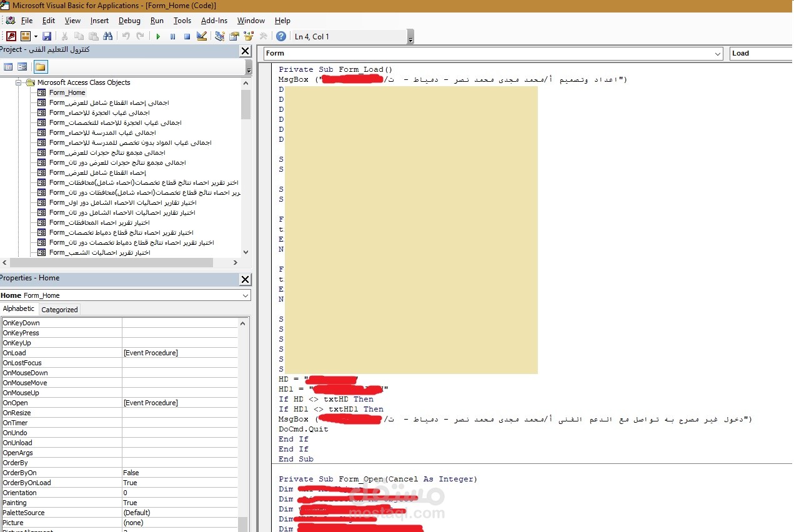Select Form_اختيار تقرير احصاء المحافظات in the tree
794x532 pixels.
point(100,222)
